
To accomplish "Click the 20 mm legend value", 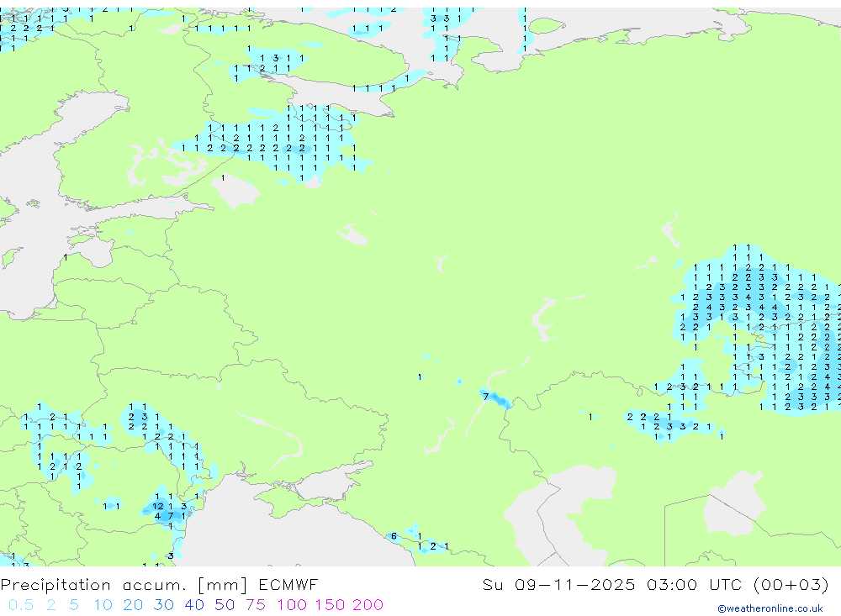I will (x=133, y=605).
